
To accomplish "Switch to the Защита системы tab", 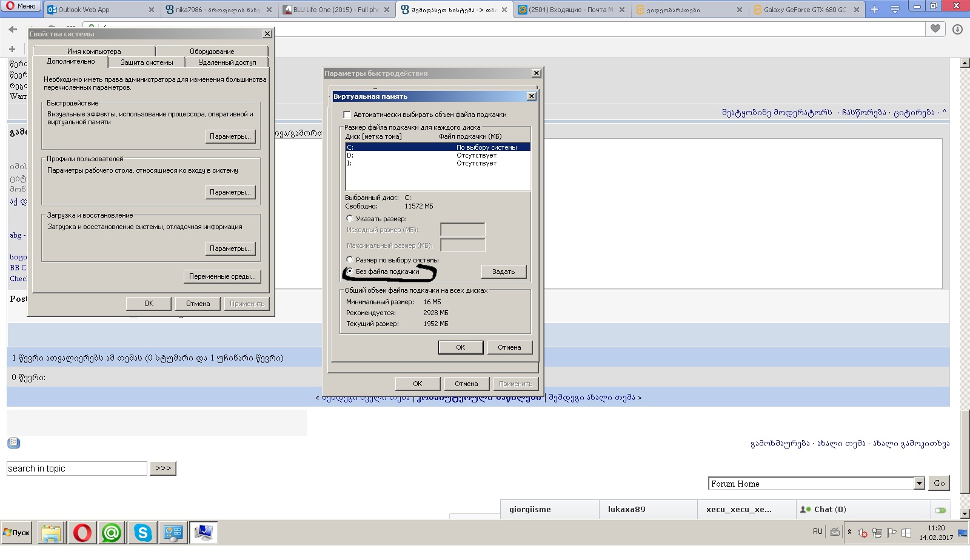I will 147,62.
